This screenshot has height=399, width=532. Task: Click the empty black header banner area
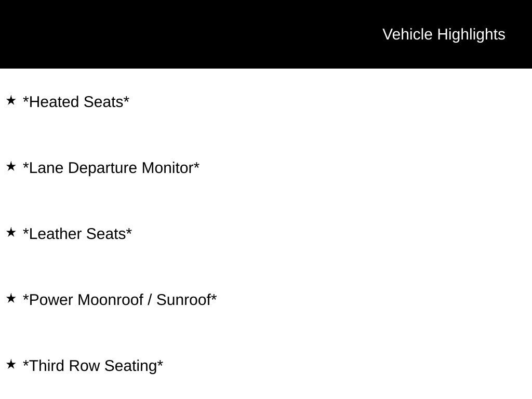[190, 34]
